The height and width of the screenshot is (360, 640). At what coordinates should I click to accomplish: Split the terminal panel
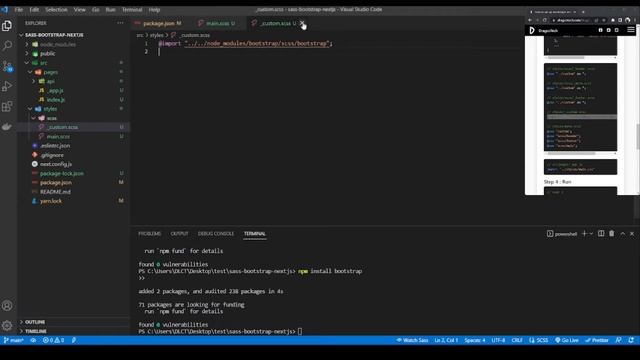click(x=601, y=233)
